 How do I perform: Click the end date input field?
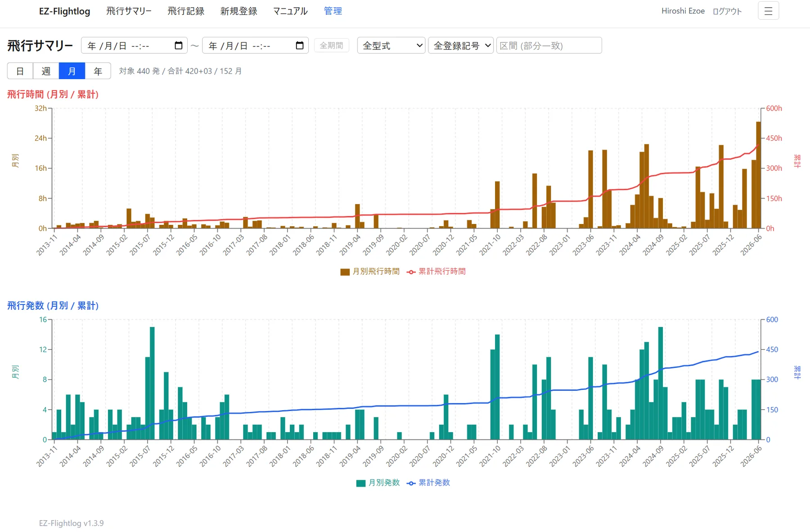point(255,45)
